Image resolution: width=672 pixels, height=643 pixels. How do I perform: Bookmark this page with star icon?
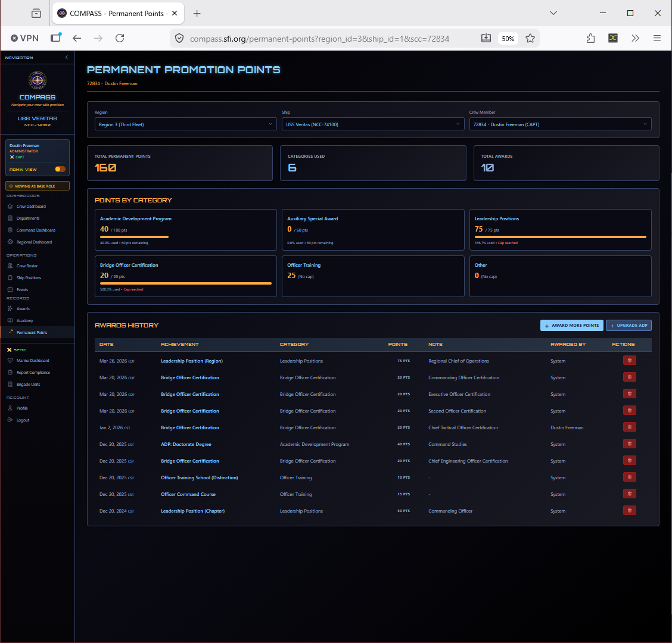[530, 38]
